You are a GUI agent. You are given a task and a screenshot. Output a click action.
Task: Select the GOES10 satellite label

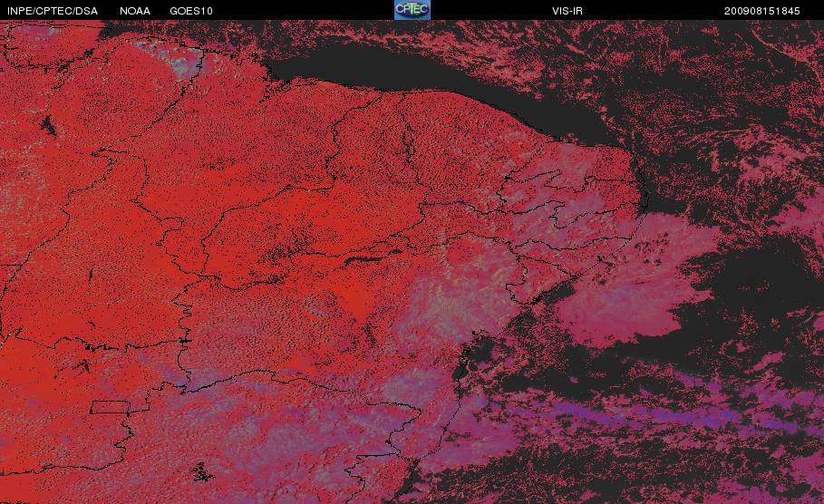point(190,11)
